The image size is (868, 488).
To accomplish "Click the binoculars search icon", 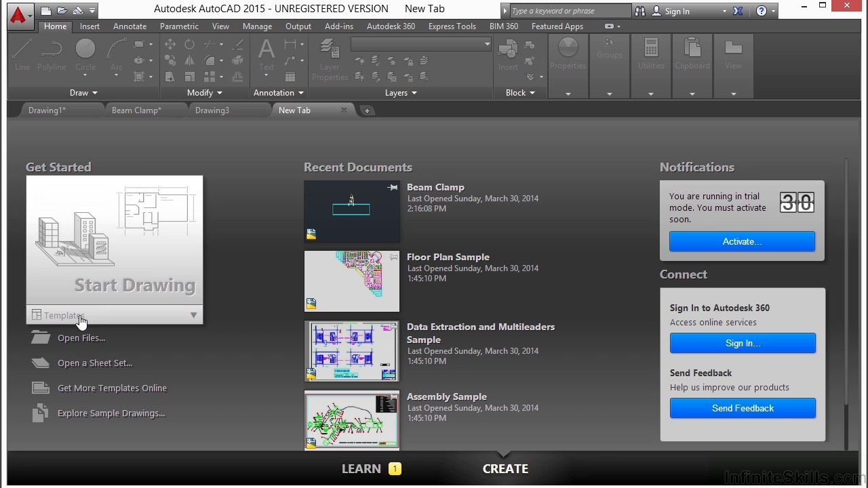I will coord(640,11).
